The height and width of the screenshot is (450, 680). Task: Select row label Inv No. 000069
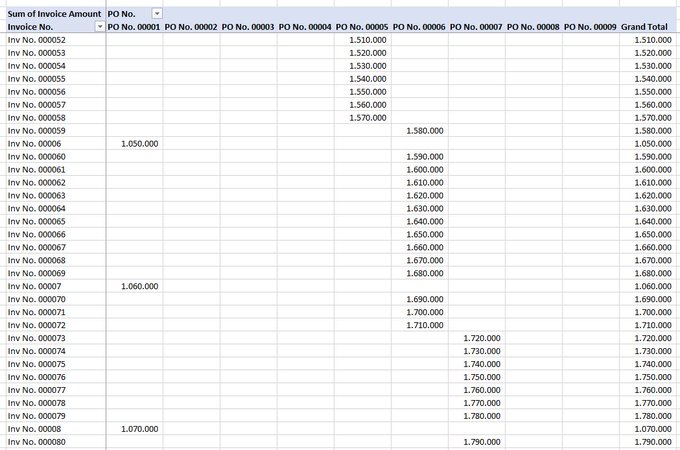36,273
